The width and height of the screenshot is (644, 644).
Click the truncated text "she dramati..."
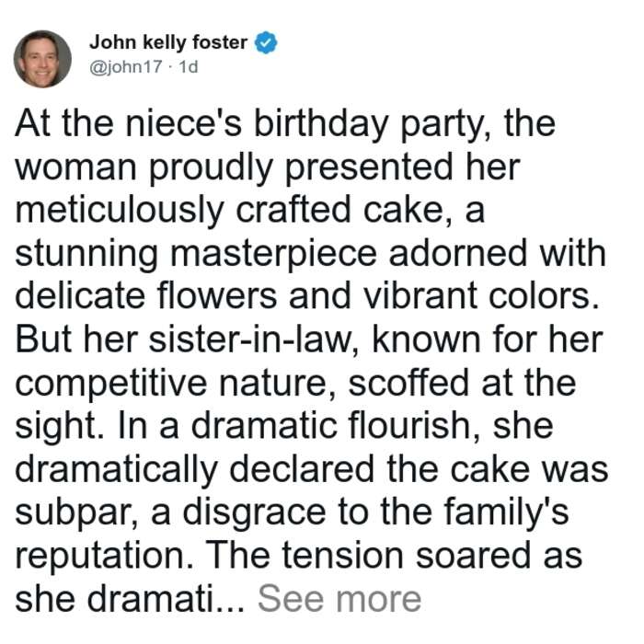coord(130,599)
